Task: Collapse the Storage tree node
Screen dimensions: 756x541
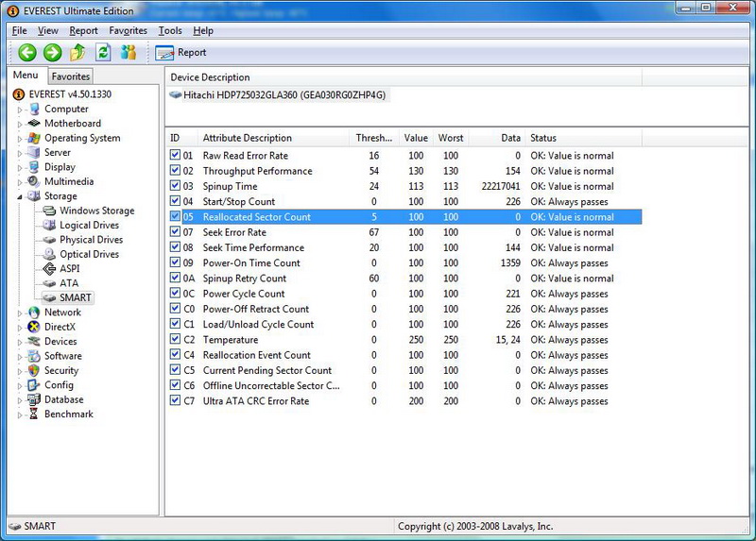Action: click(19, 196)
